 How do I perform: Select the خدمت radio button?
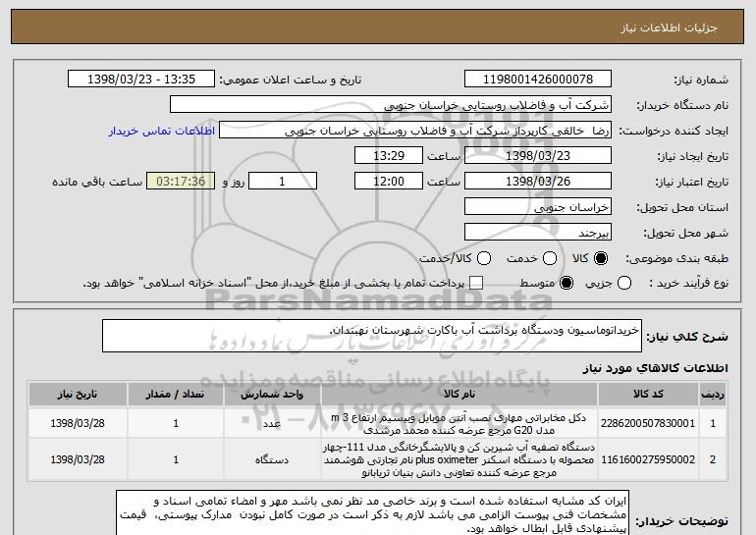pos(550,258)
